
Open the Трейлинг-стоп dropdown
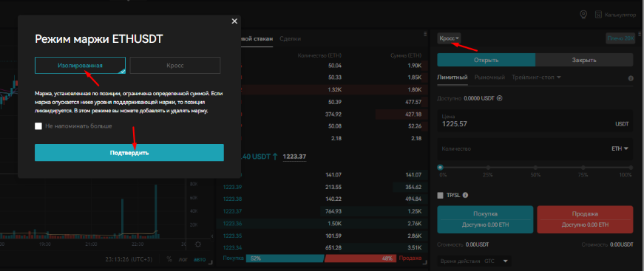[536, 77]
